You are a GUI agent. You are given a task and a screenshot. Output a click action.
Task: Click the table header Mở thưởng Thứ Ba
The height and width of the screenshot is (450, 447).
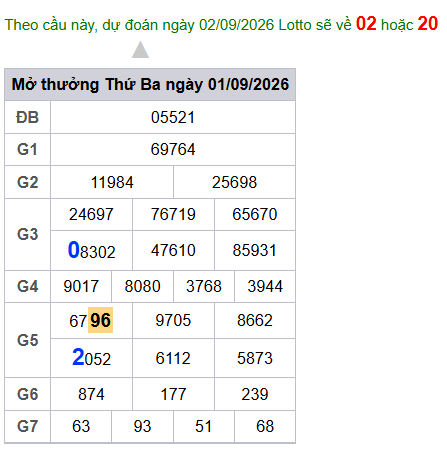(x=150, y=84)
